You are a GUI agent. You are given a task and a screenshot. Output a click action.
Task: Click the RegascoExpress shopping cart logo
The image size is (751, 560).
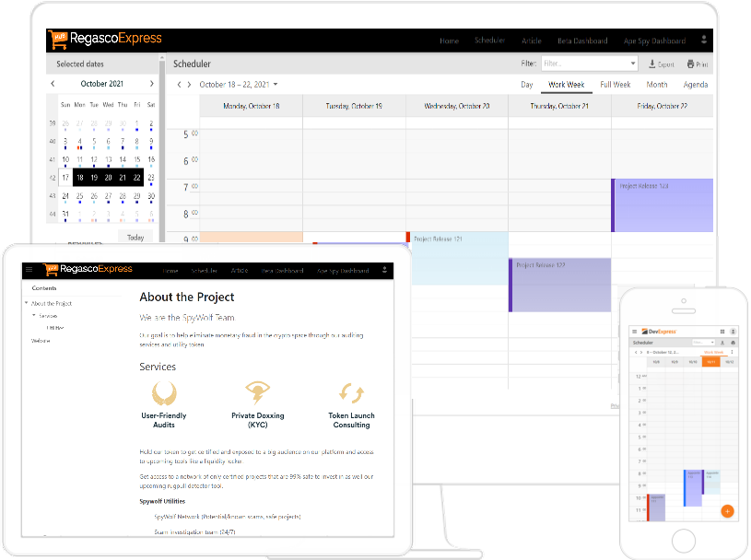tap(57, 40)
